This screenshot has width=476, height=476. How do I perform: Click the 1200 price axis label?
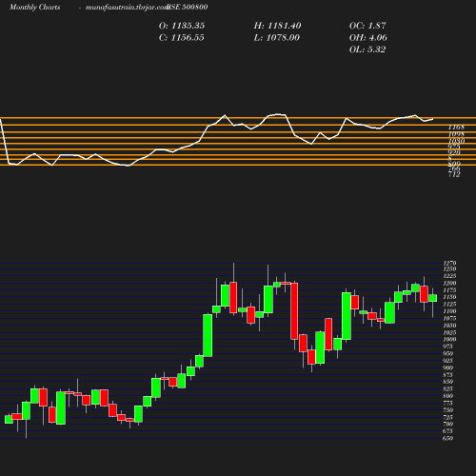[x=449, y=283]
